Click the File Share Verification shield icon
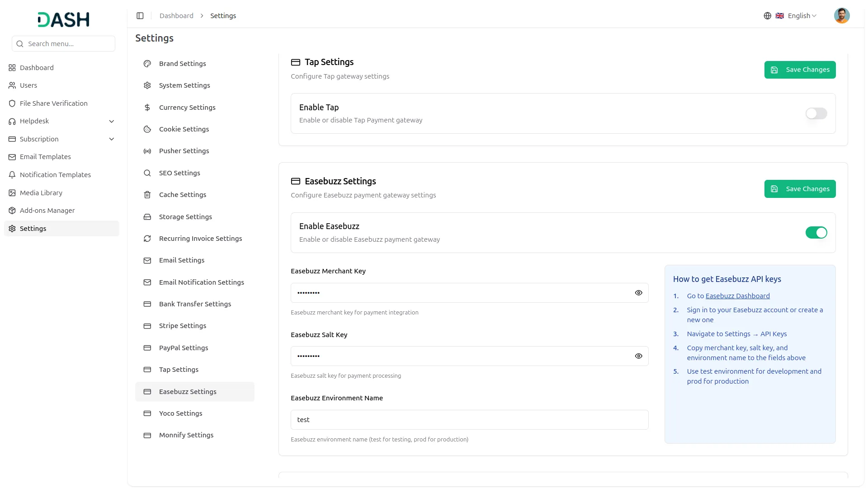Viewport: 868px width, 488px height. pyautogui.click(x=12, y=103)
